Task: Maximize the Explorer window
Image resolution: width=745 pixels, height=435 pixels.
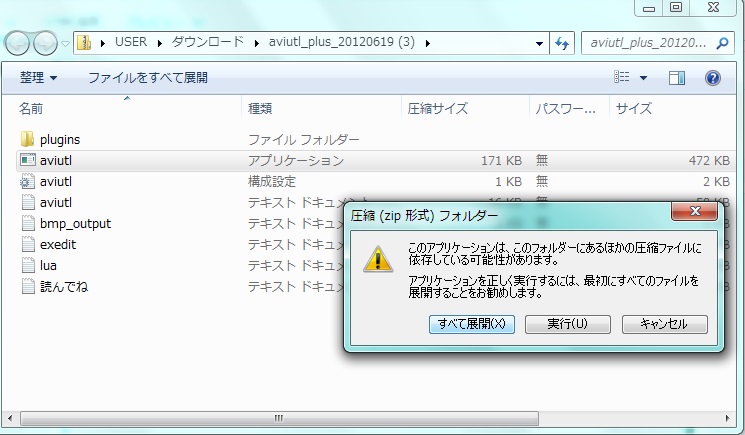Action: pos(676,7)
